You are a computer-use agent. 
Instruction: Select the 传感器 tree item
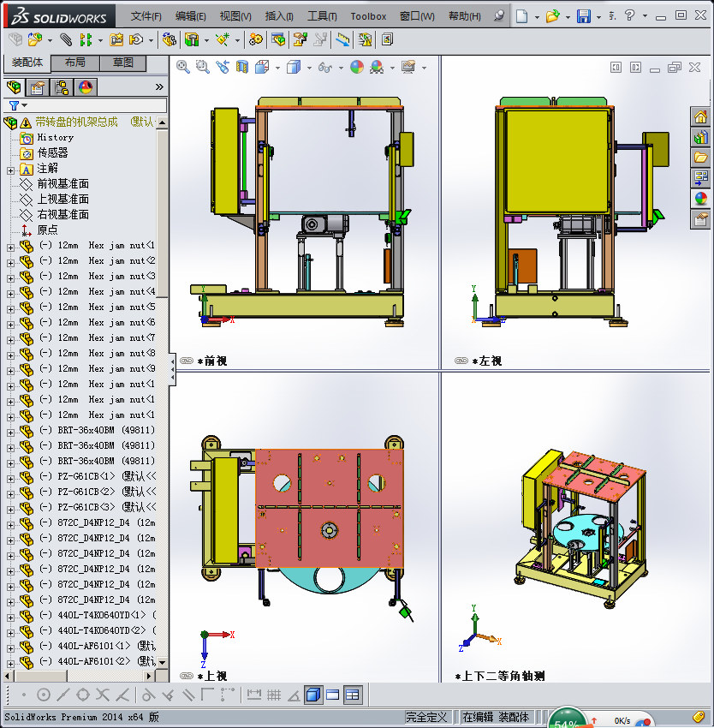[x=52, y=152]
